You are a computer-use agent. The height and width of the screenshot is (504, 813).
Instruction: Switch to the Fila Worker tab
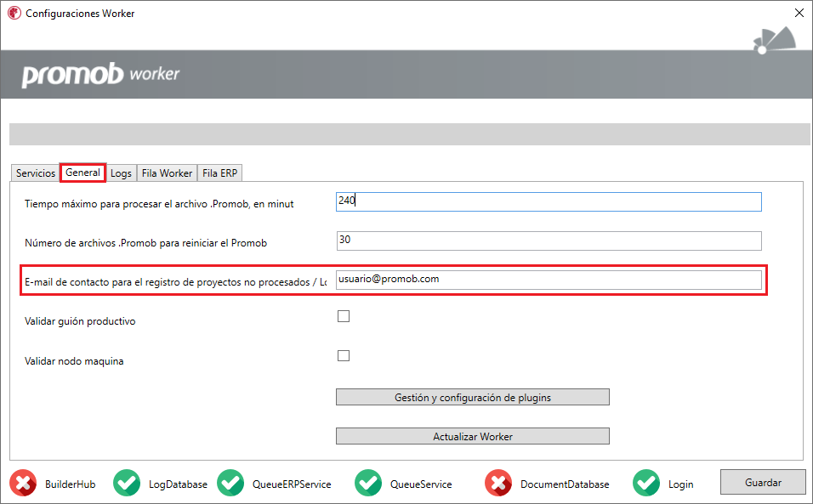167,173
